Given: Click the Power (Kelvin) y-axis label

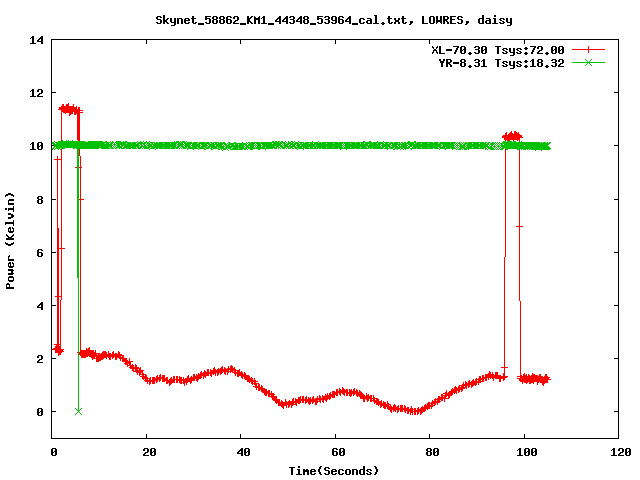Looking at the screenshot, I should tap(10, 241).
